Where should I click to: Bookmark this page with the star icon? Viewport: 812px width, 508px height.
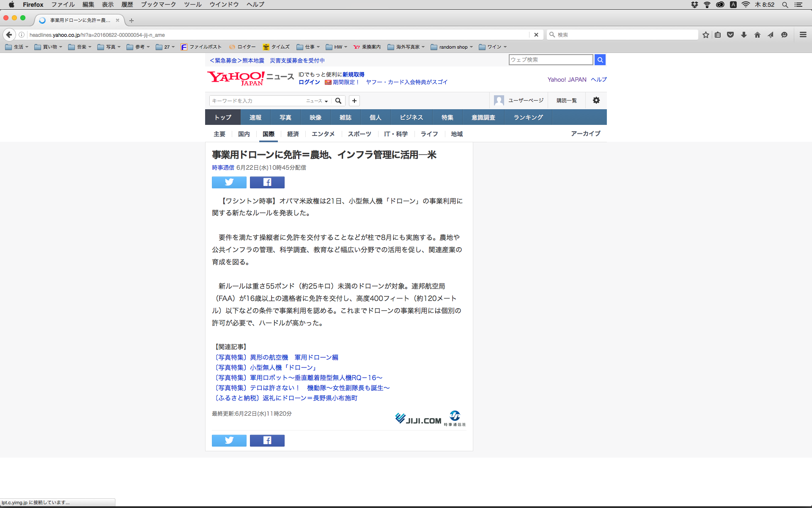(705, 35)
